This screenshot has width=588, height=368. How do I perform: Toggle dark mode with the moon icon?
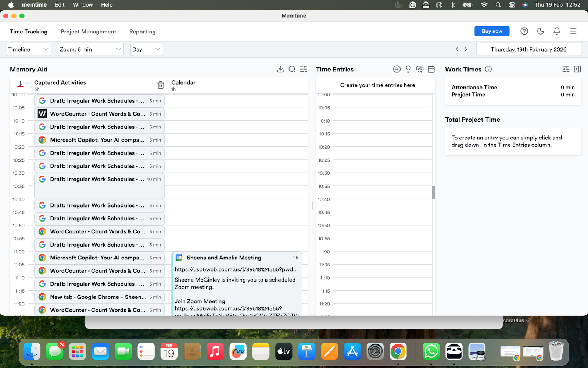tap(540, 31)
